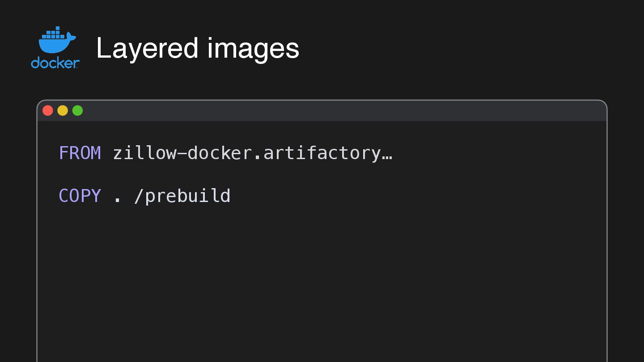Click the word "images" in the slide title
Image resolution: width=644 pixels, height=362 pixels.
(x=253, y=48)
